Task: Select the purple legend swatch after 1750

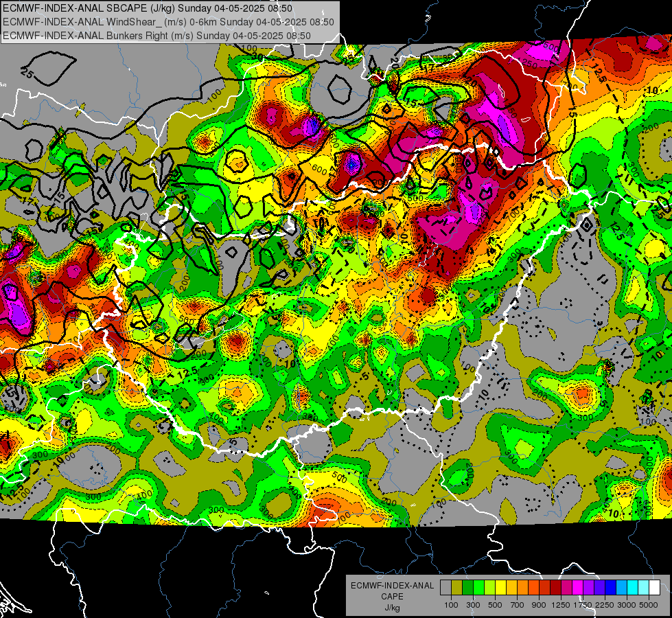Action: tap(589, 587)
